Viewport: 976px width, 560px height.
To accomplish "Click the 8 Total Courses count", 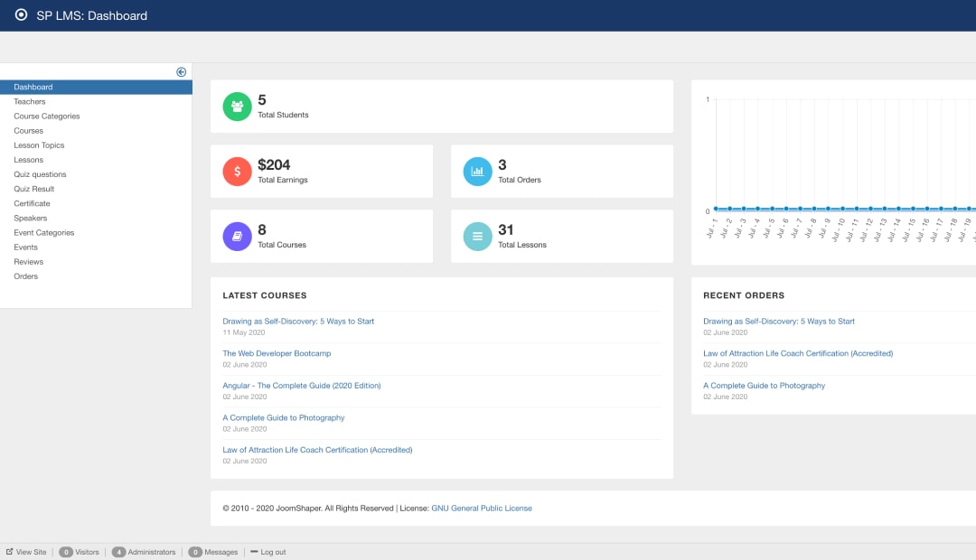I will pos(262,229).
